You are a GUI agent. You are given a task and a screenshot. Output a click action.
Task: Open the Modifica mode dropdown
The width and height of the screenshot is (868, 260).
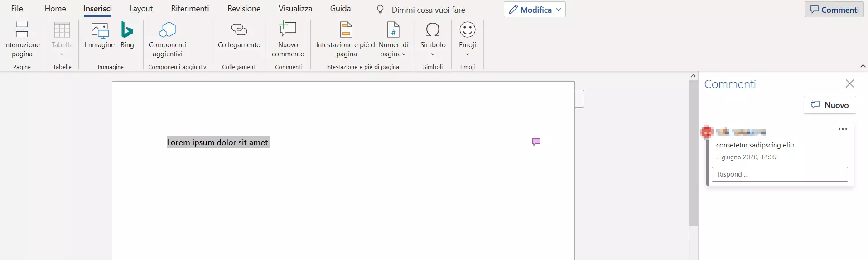click(x=535, y=10)
